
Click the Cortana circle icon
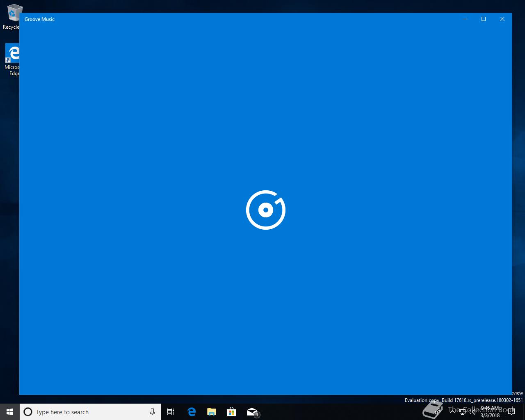(x=28, y=412)
